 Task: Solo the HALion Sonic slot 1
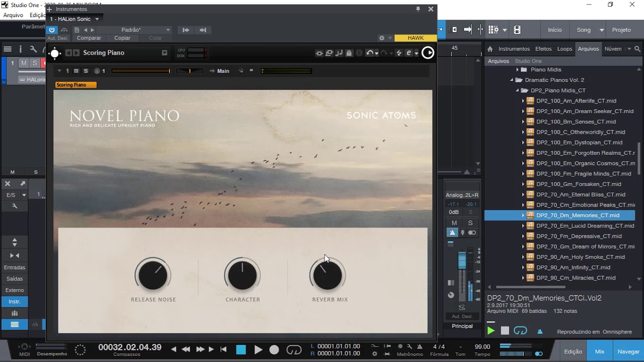(x=86, y=71)
